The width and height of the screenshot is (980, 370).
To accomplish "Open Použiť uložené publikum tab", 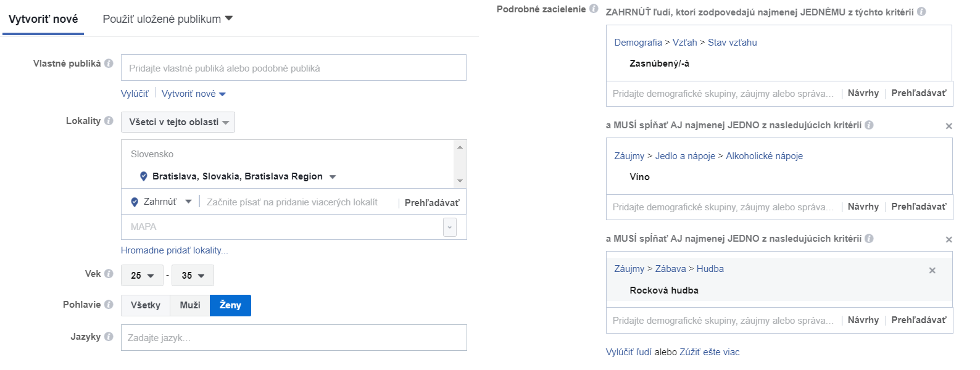I will pos(168,19).
